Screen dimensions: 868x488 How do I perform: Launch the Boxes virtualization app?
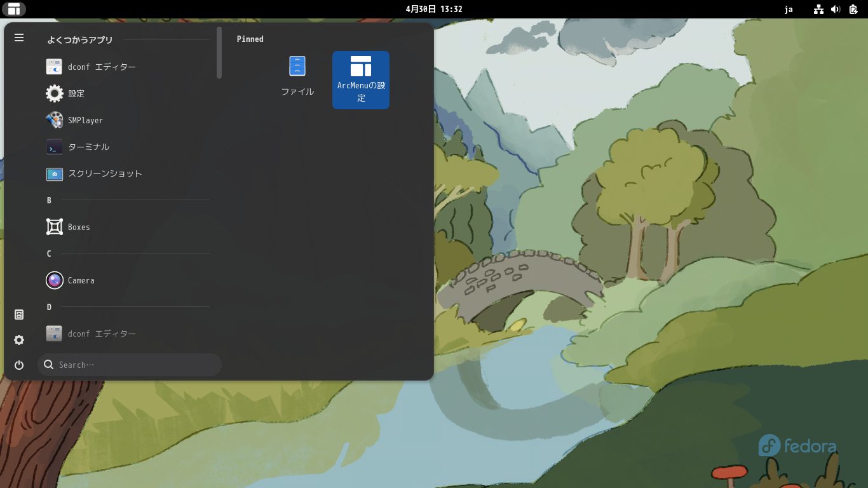pos(79,227)
